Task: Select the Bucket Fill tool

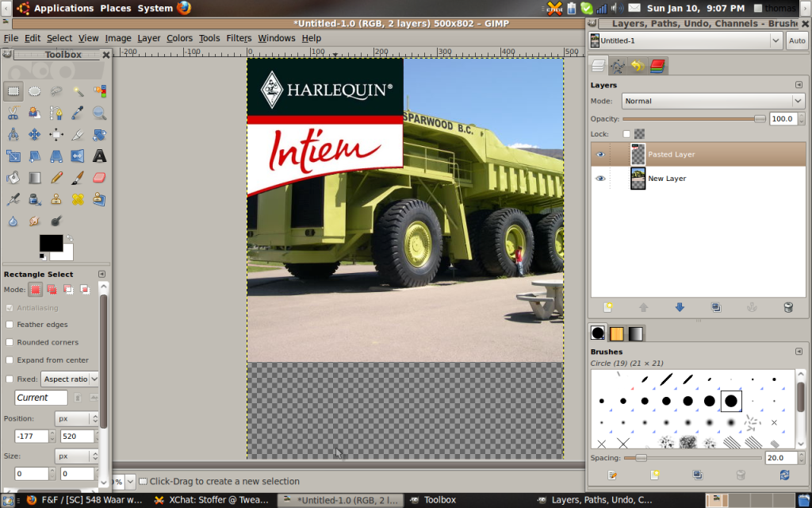Action: (13, 178)
